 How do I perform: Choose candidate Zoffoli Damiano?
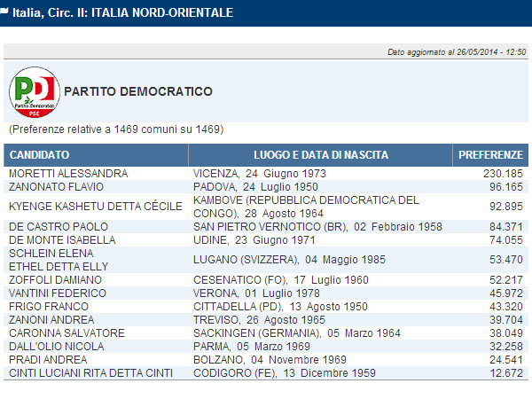tap(55, 279)
